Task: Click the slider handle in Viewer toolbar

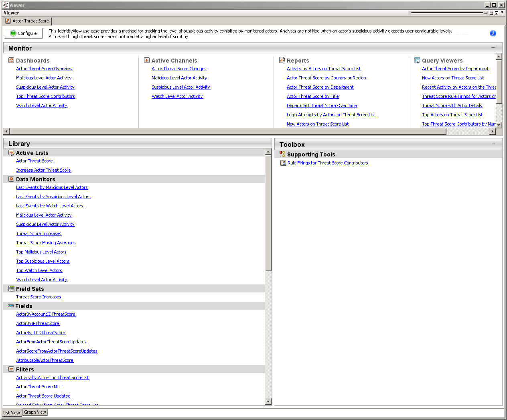Action: coord(485,13)
